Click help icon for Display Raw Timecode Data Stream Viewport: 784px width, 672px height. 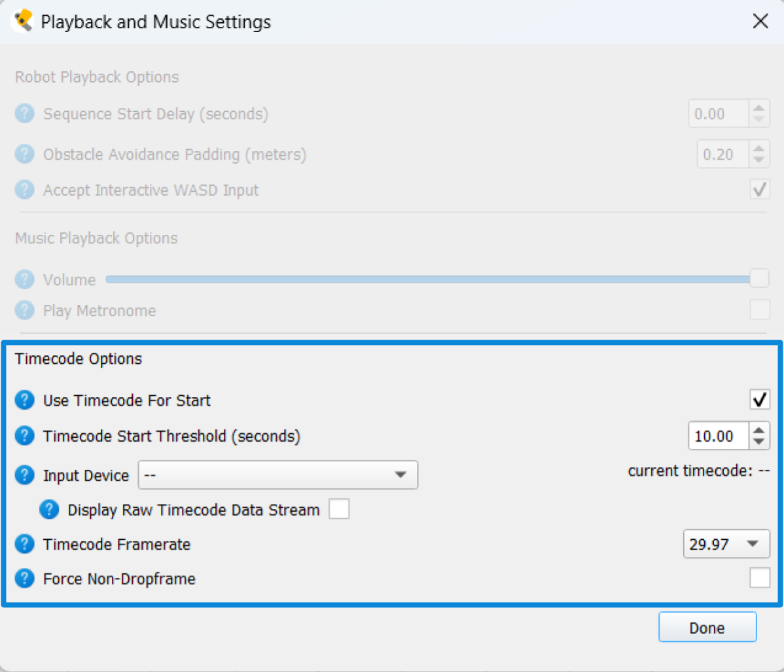(49, 509)
